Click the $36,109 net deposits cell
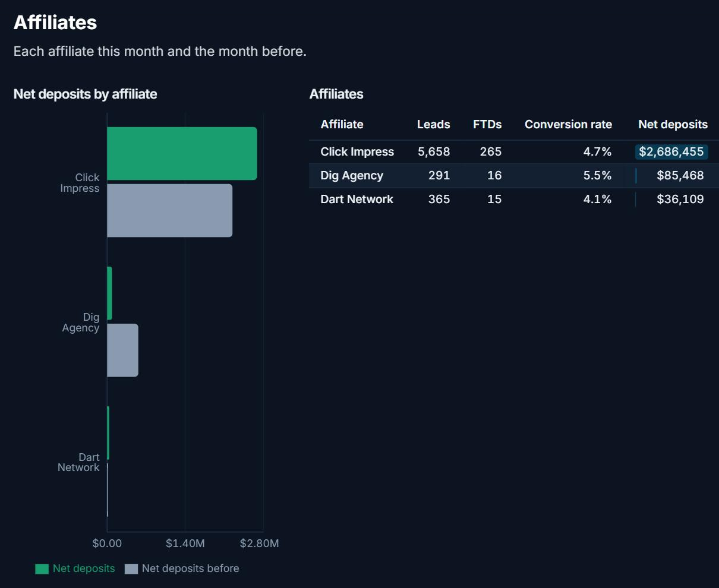This screenshot has width=719, height=588. (x=680, y=199)
